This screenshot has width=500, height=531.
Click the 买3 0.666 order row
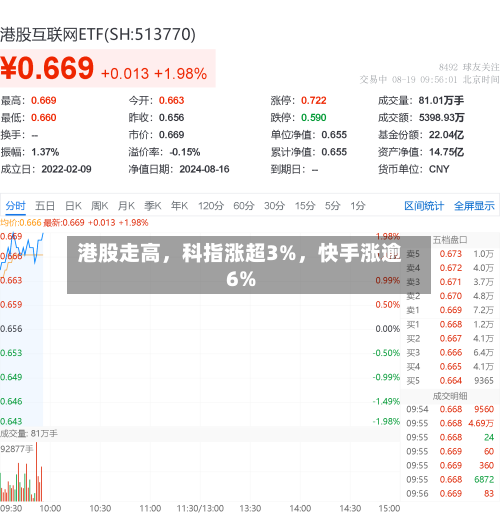[x=450, y=353]
